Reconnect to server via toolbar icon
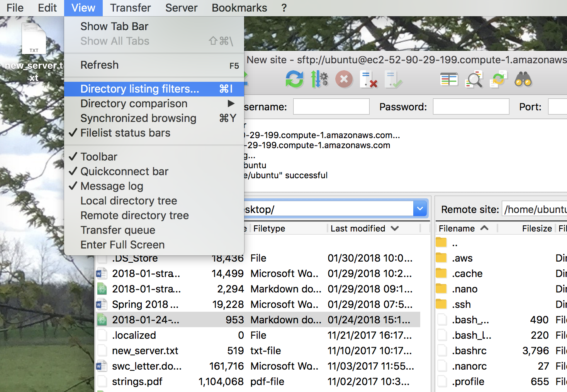 coord(394,79)
